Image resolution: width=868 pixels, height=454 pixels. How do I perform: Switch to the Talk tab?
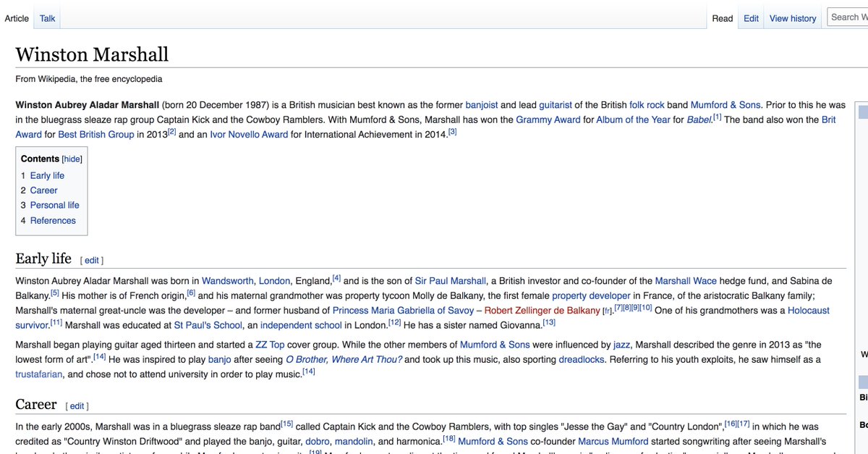point(48,18)
